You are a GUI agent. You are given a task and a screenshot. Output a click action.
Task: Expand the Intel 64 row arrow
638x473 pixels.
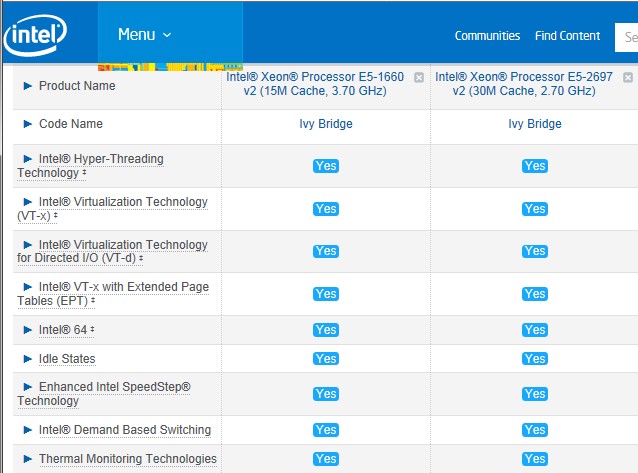point(28,330)
